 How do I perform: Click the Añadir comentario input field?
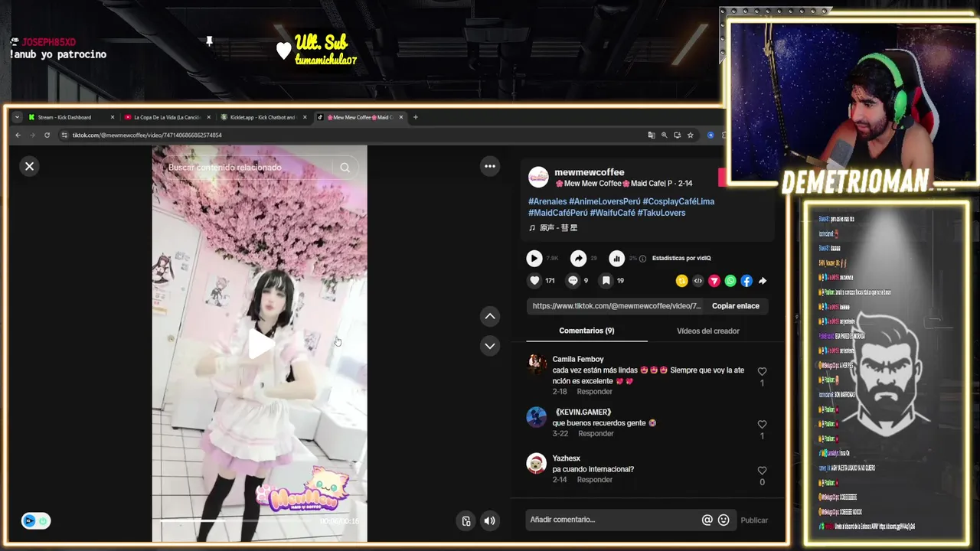612,520
